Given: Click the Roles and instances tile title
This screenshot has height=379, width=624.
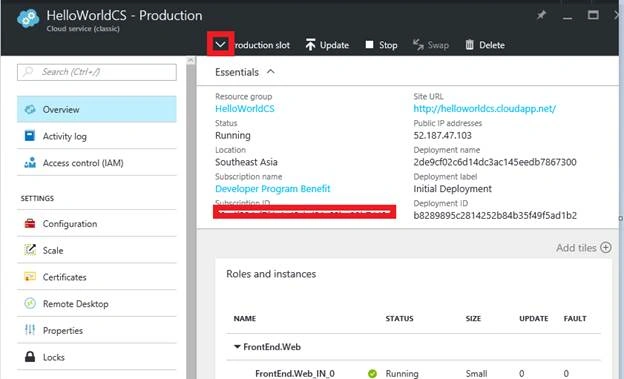Looking at the screenshot, I should tap(271, 274).
